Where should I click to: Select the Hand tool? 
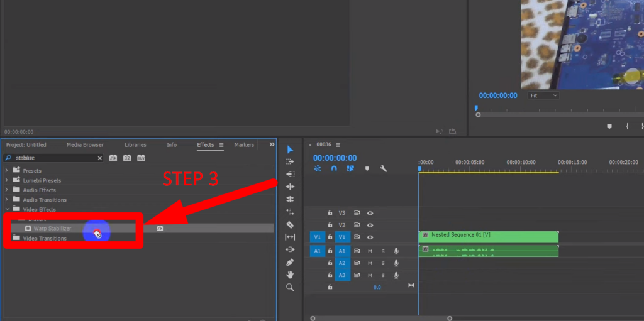290,275
